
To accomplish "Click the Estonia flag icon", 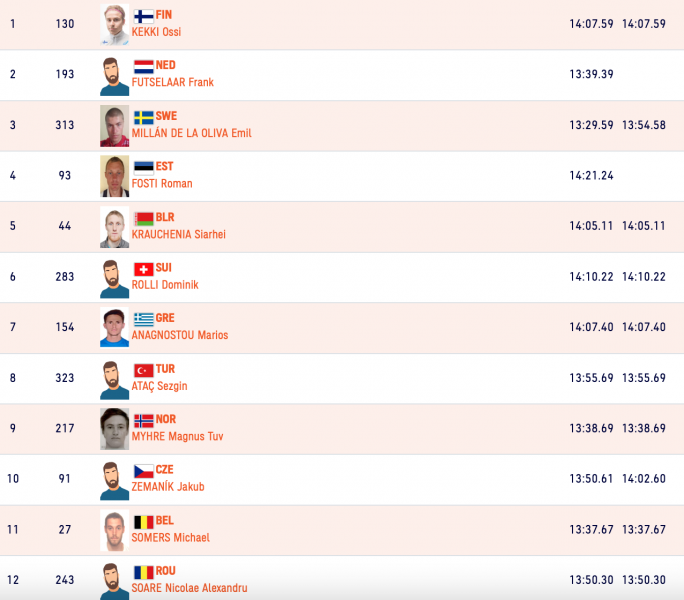I will 144,168.
